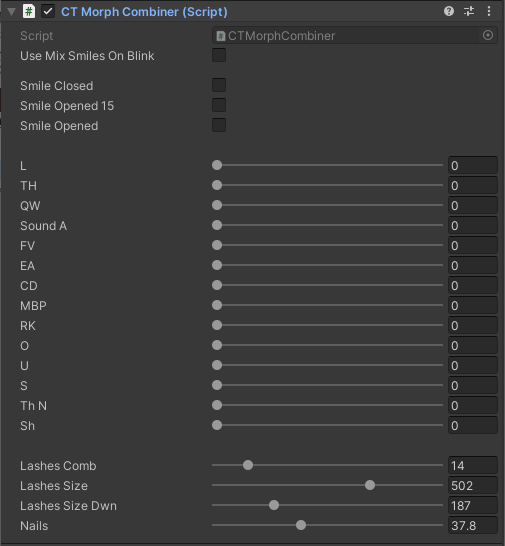Toggle the Smile Opened 15 checkbox
The height and width of the screenshot is (546, 505).
coord(219,105)
